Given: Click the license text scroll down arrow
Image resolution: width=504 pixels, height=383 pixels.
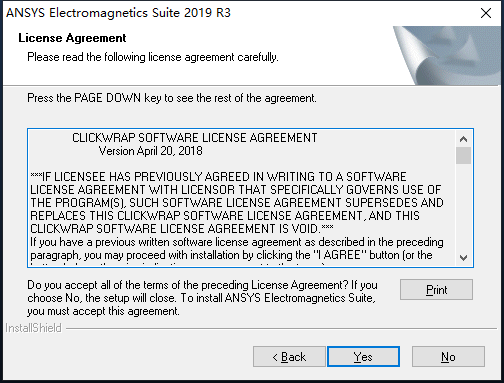Looking at the screenshot, I should pos(463,257).
